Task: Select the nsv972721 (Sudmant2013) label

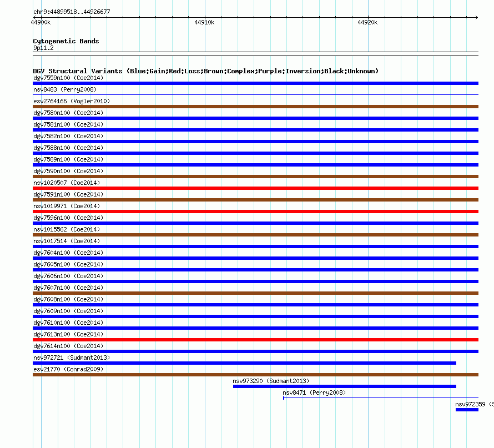Action: point(72,358)
